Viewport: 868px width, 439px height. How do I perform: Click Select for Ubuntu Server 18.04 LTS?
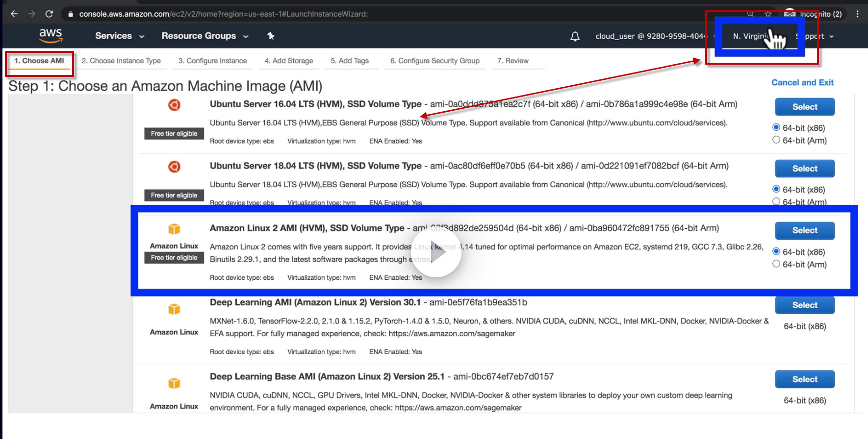pyautogui.click(x=805, y=169)
